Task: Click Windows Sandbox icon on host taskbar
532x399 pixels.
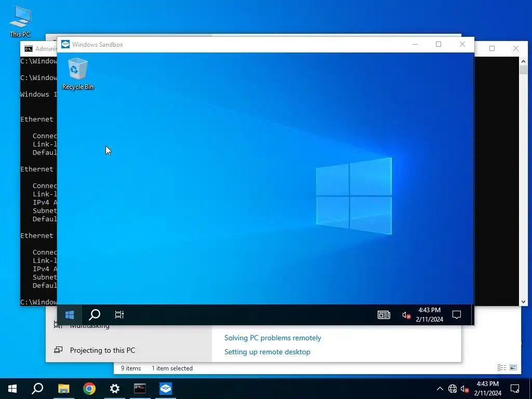Action: pyautogui.click(x=166, y=389)
